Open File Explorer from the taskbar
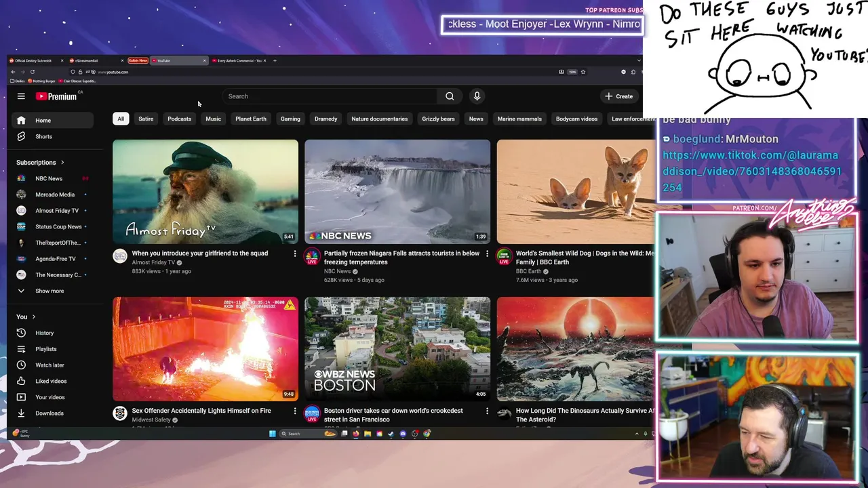Image resolution: width=868 pixels, height=488 pixels. (367, 434)
